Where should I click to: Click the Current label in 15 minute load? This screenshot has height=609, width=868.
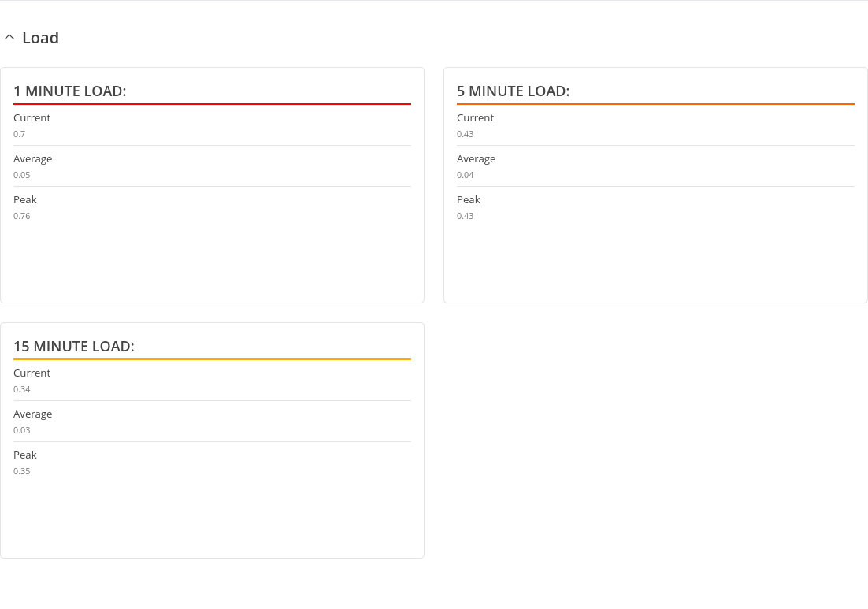pyautogui.click(x=32, y=373)
